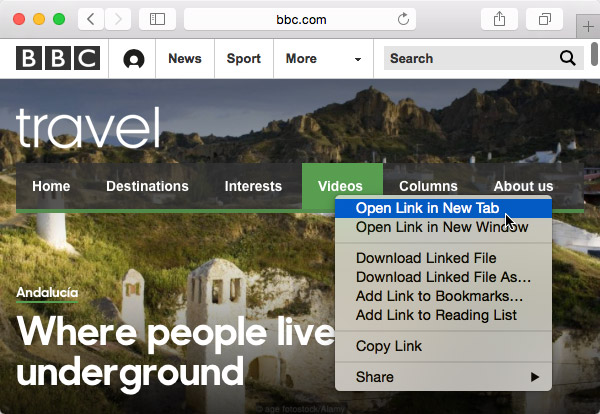600x414 pixels.
Task: Reload the page with the refresh icon
Action: coord(404,19)
